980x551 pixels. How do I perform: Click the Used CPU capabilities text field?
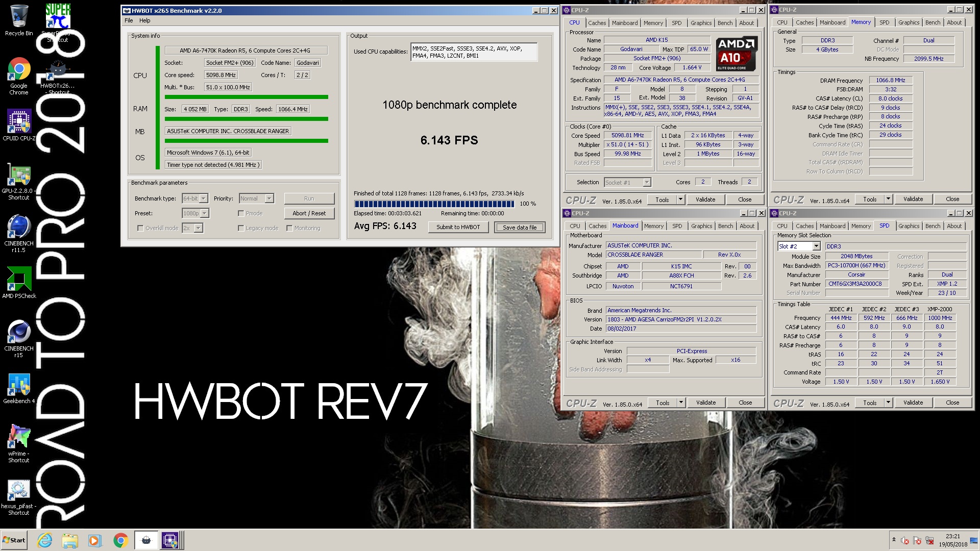tap(473, 52)
